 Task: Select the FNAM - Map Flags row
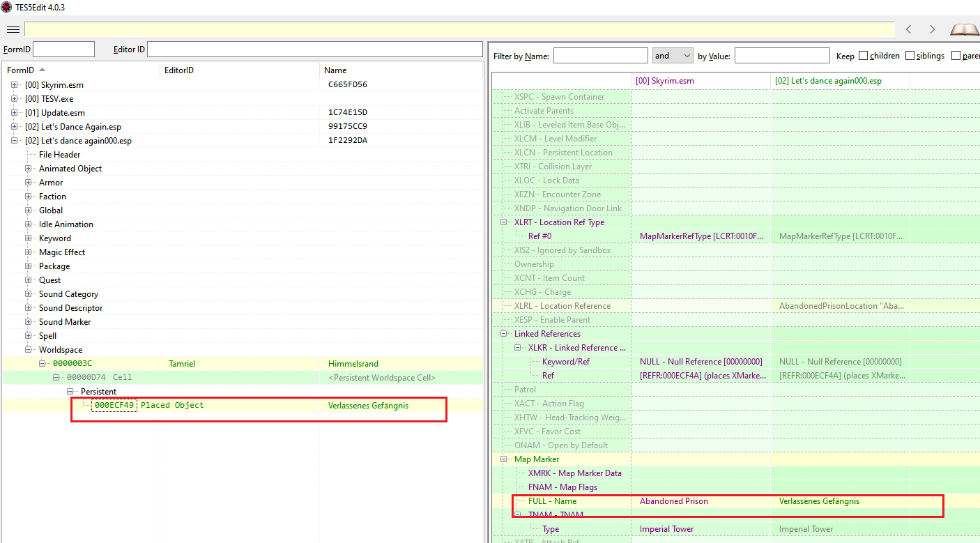562,487
